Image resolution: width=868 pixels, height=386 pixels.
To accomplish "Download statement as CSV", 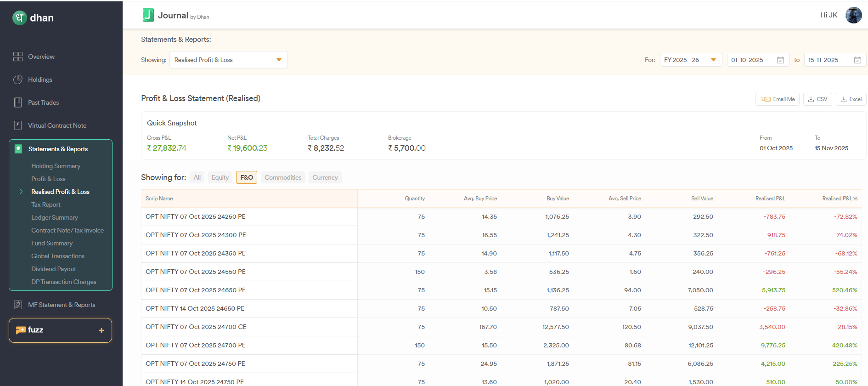I will point(817,99).
